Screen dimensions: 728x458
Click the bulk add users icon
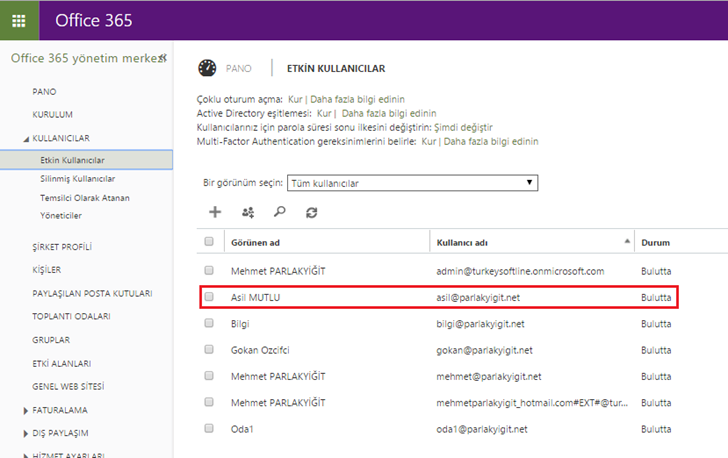tap(248, 212)
